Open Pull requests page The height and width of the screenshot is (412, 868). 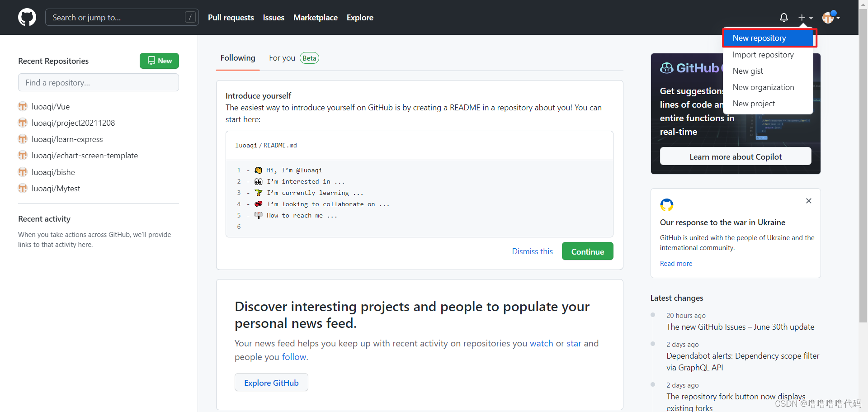point(231,18)
